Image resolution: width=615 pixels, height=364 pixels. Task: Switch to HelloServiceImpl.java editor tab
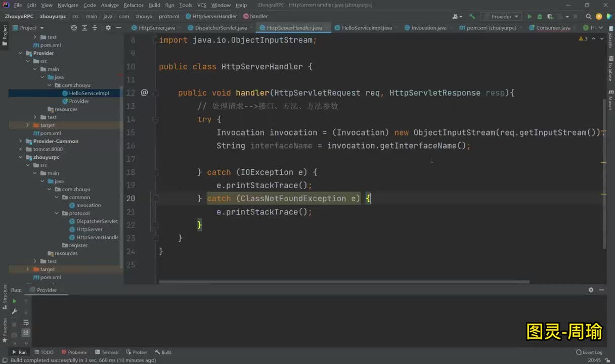367,28
